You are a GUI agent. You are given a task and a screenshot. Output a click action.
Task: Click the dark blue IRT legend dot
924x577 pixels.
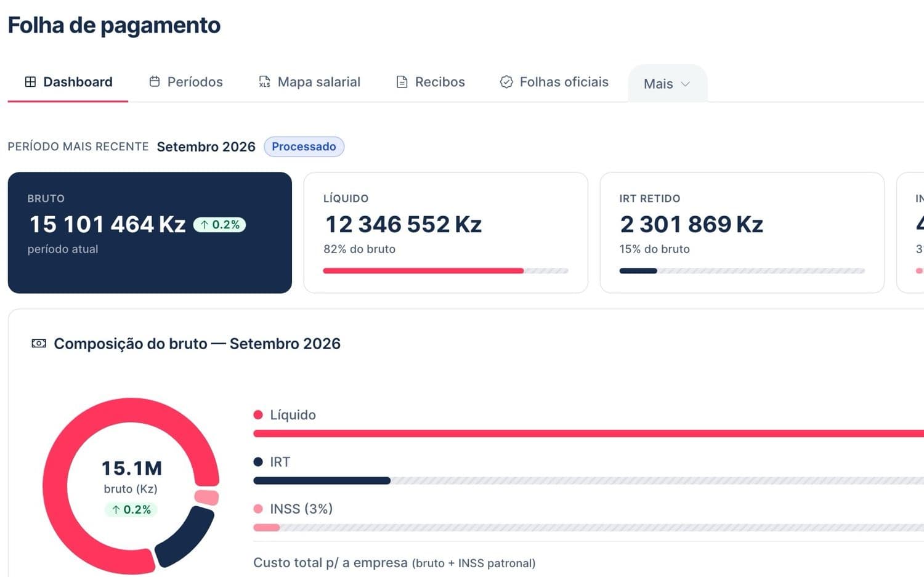coord(258,462)
